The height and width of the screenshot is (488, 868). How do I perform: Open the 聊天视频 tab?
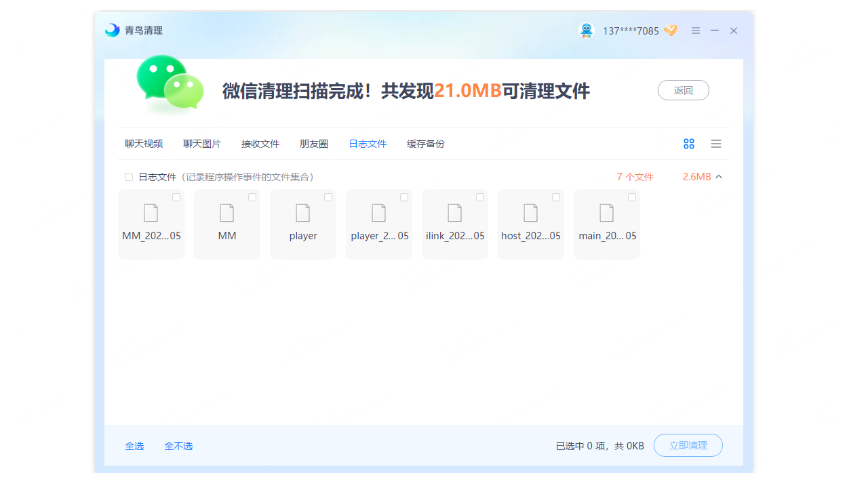pyautogui.click(x=144, y=144)
